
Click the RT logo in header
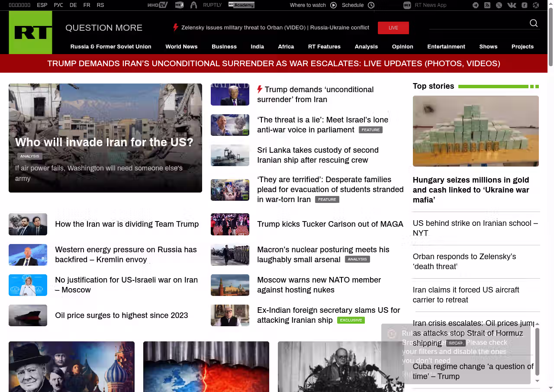point(30,32)
